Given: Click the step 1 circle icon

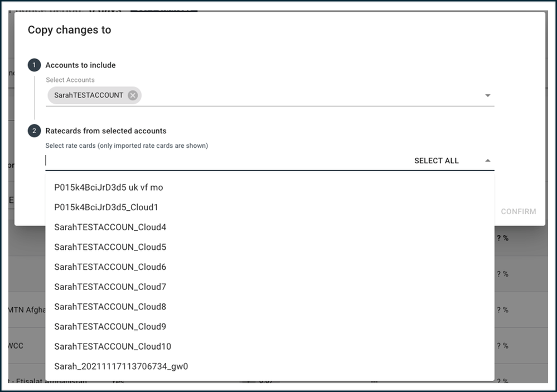Looking at the screenshot, I should (34, 65).
